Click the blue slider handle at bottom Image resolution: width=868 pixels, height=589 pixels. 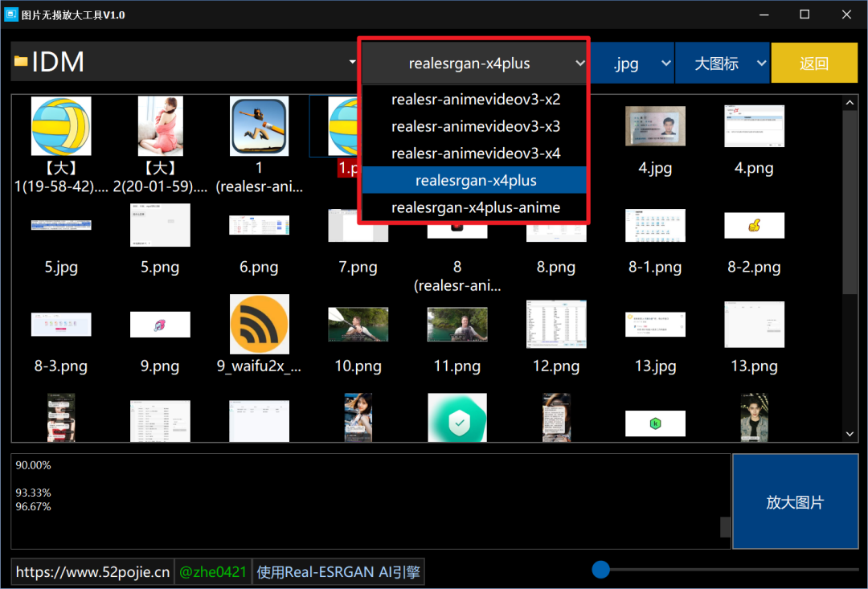click(x=600, y=570)
